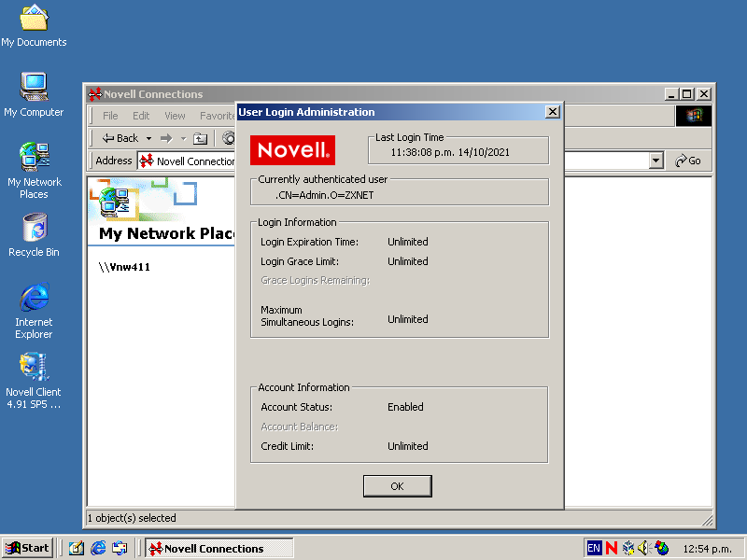Click the Go button
The image size is (747, 560).
(x=688, y=161)
